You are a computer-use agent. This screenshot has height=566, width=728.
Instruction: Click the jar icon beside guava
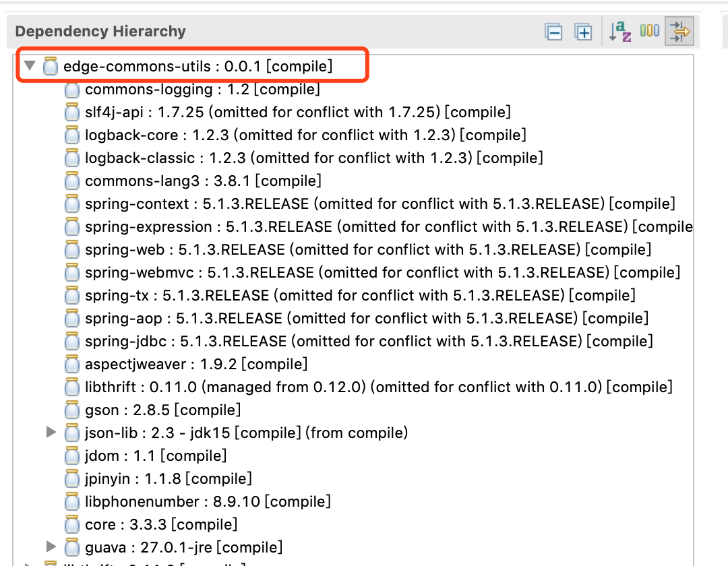pyautogui.click(x=72, y=547)
